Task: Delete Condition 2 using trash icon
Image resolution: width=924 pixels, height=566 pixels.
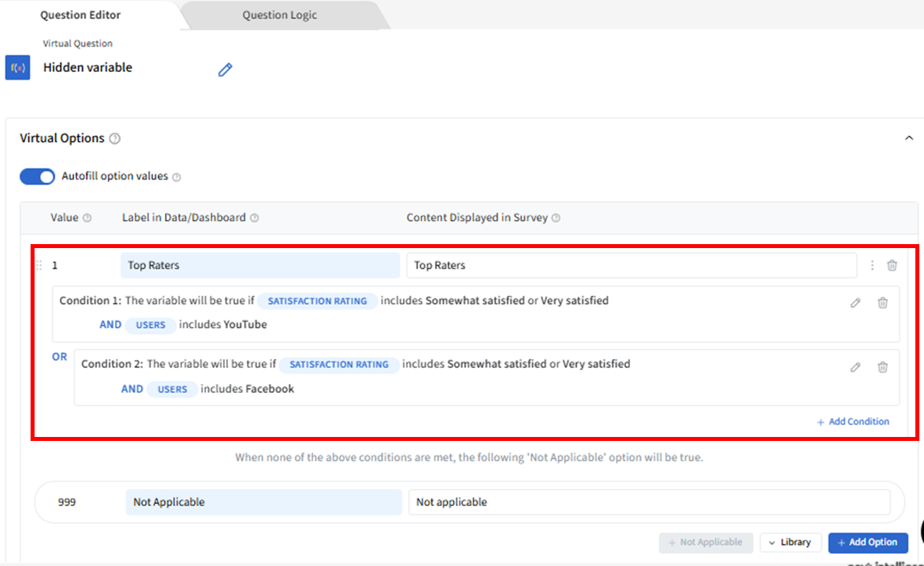Action: tap(882, 367)
